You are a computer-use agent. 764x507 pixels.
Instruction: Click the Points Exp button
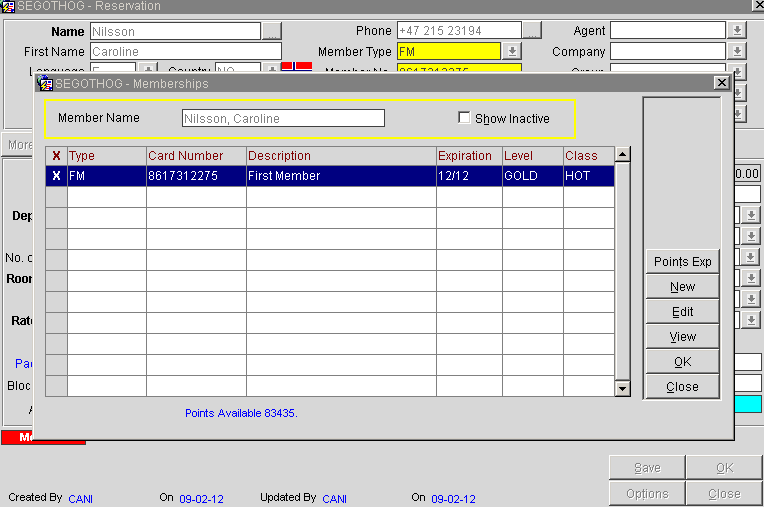pyautogui.click(x=682, y=262)
